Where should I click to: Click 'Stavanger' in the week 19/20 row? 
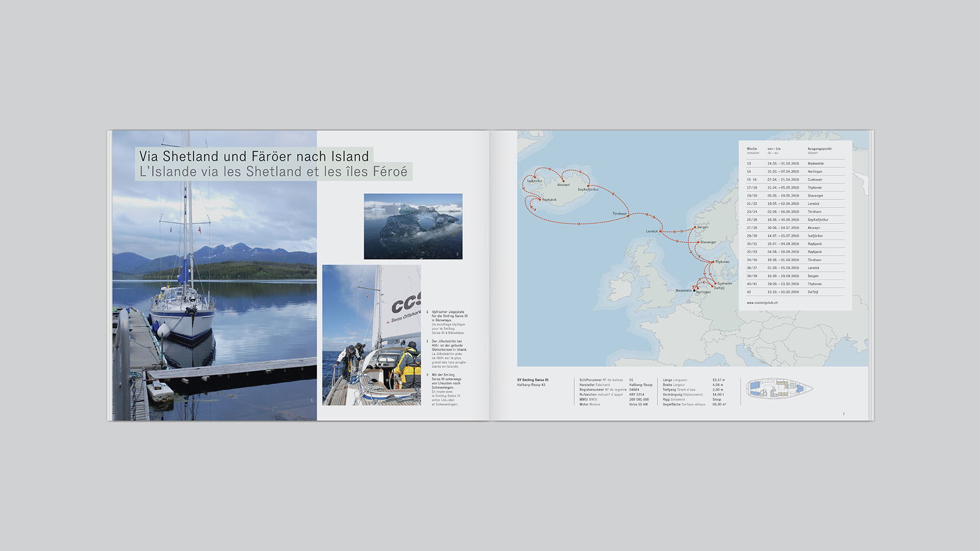816,195
